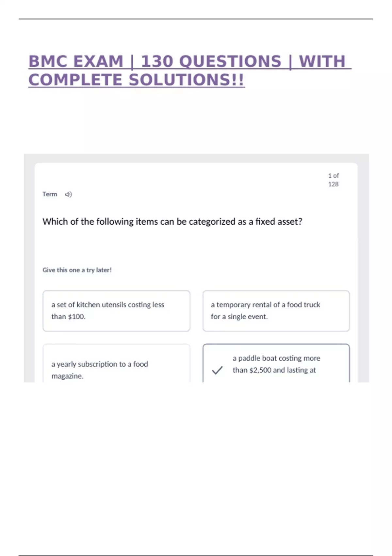This screenshot has width=392, height=556.
Task: Click the '1 of 128' card counter
Action: tap(333, 180)
